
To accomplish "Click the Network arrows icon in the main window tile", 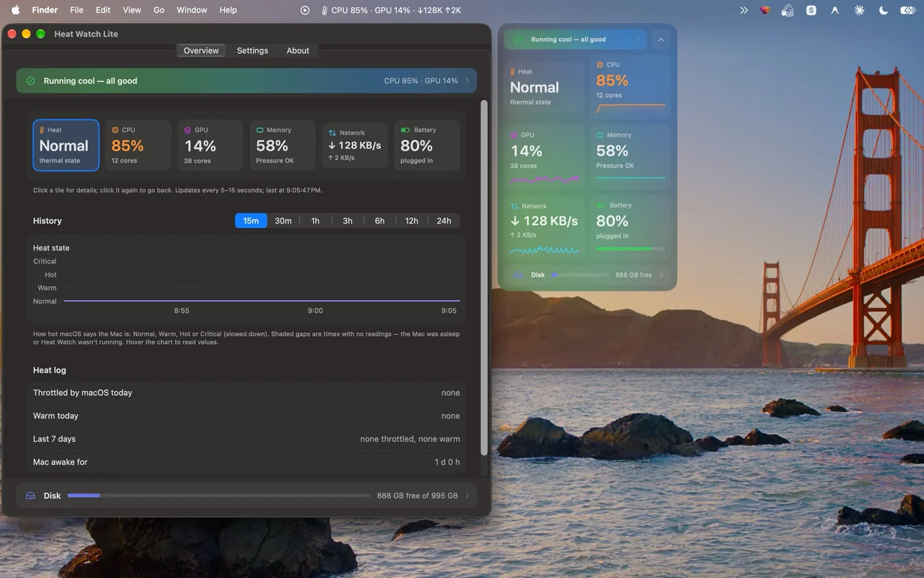I will (332, 133).
